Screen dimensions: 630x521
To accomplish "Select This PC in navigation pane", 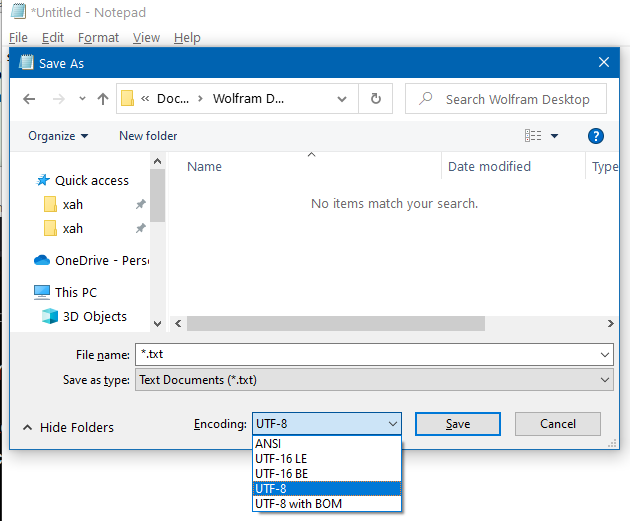I will click(76, 292).
